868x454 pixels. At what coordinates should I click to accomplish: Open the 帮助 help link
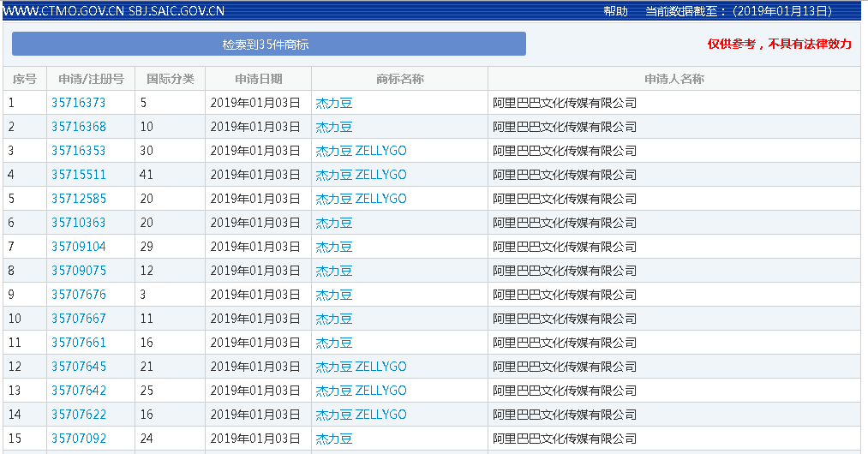pyautogui.click(x=615, y=11)
